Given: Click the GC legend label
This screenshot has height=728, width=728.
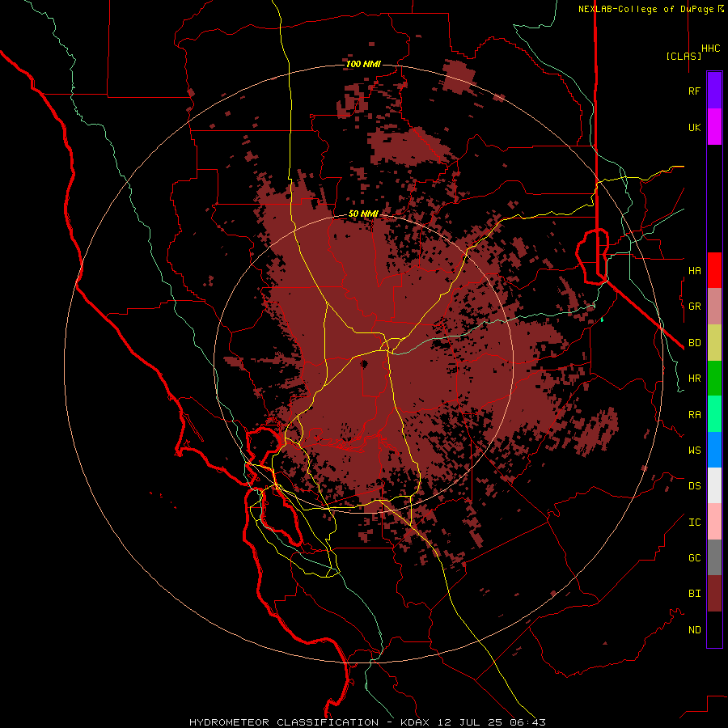Looking at the screenshot, I should pos(694,558).
